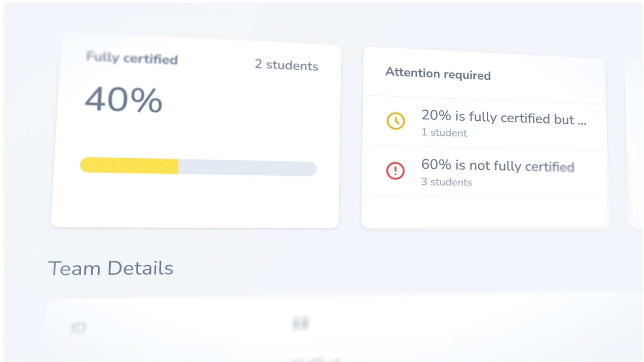Click the yellow clock icon
This screenshot has width=644, height=362.
tap(395, 121)
